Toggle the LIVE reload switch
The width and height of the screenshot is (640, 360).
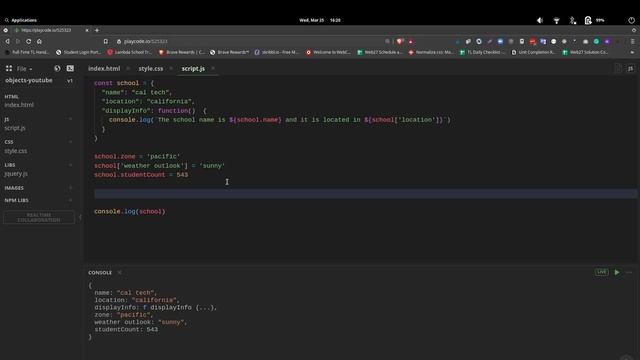pos(602,272)
